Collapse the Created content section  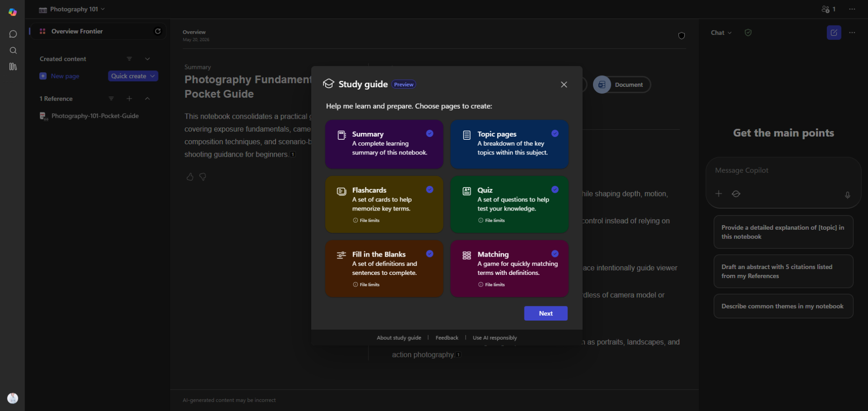click(x=148, y=59)
